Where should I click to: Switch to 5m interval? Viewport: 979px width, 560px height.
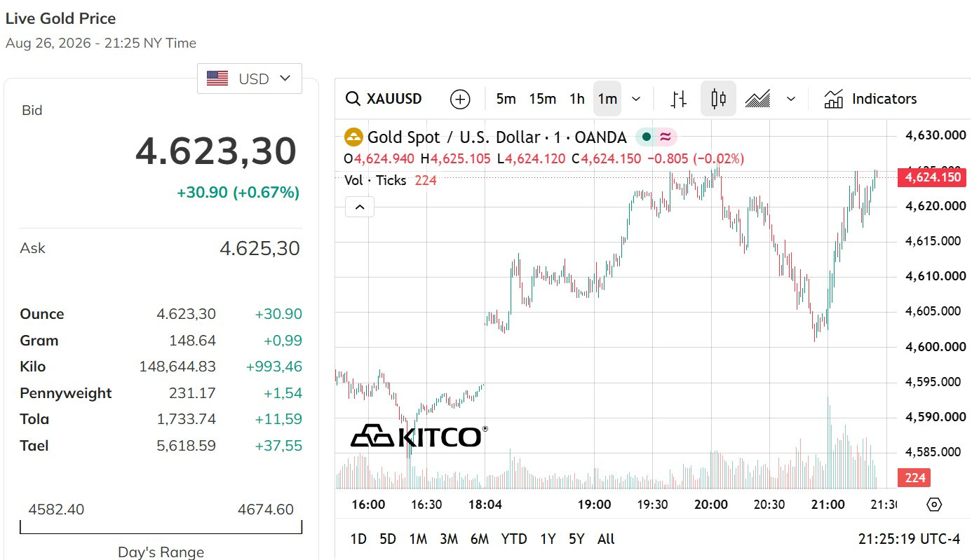point(506,99)
